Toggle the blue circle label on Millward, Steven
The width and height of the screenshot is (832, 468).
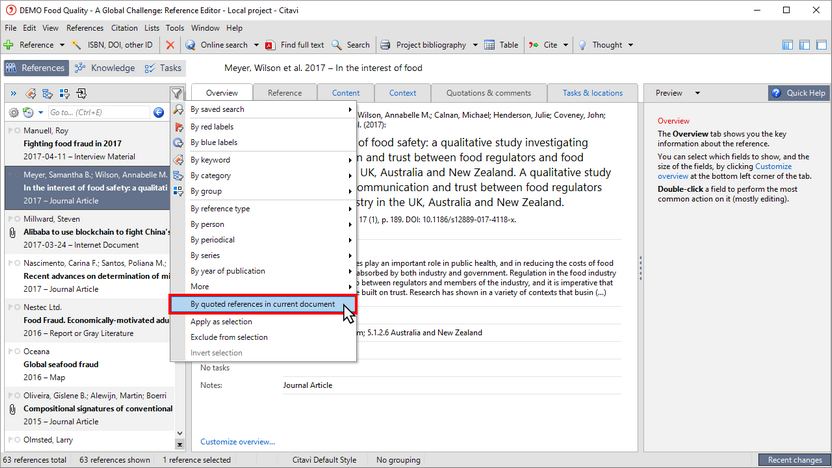pyautogui.click(x=18, y=219)
